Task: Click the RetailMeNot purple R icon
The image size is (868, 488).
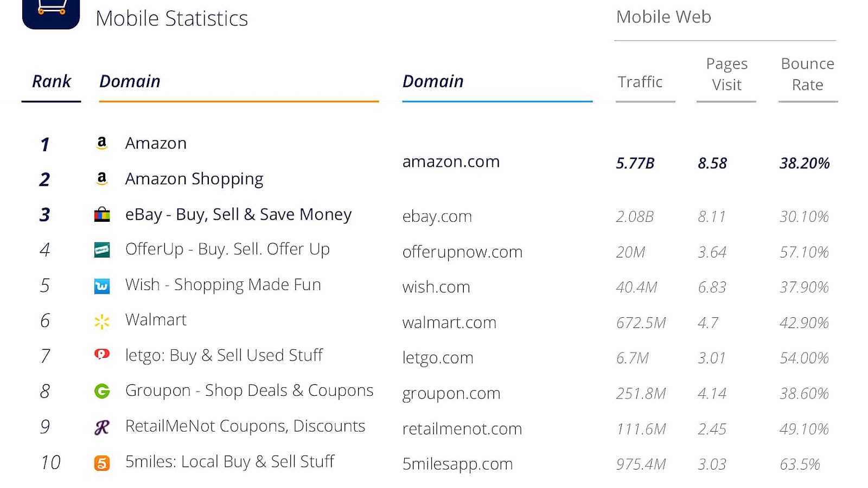Action: [x=102, y=427]
